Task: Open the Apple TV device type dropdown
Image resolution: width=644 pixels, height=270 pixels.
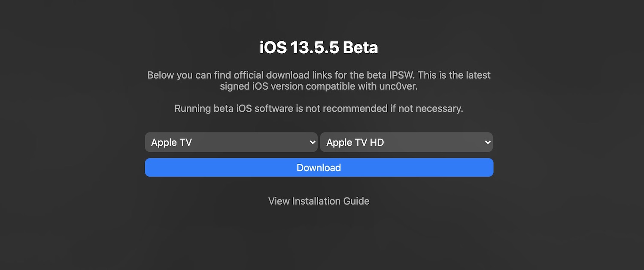Action: (231, 142)
